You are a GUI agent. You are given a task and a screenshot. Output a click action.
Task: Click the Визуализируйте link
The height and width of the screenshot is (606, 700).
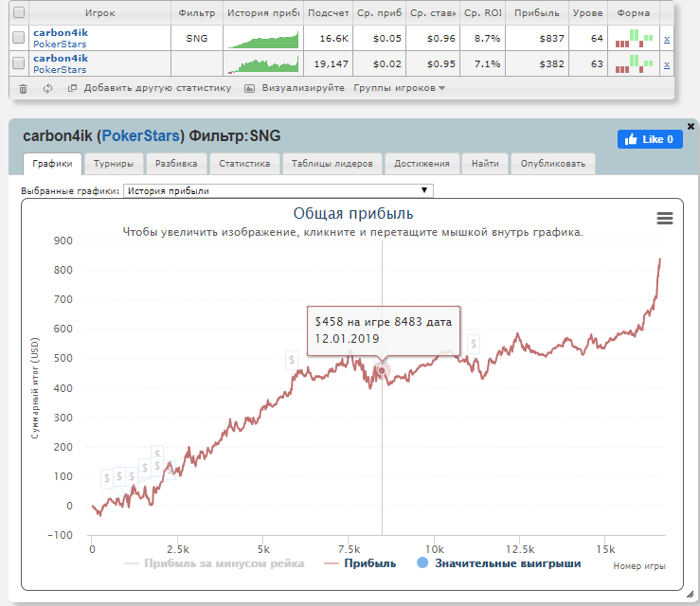click(303, 88)
